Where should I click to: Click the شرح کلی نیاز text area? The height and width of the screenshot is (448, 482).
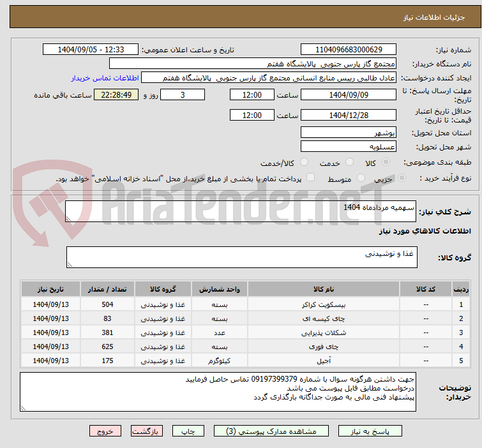(x=241, y=211)
